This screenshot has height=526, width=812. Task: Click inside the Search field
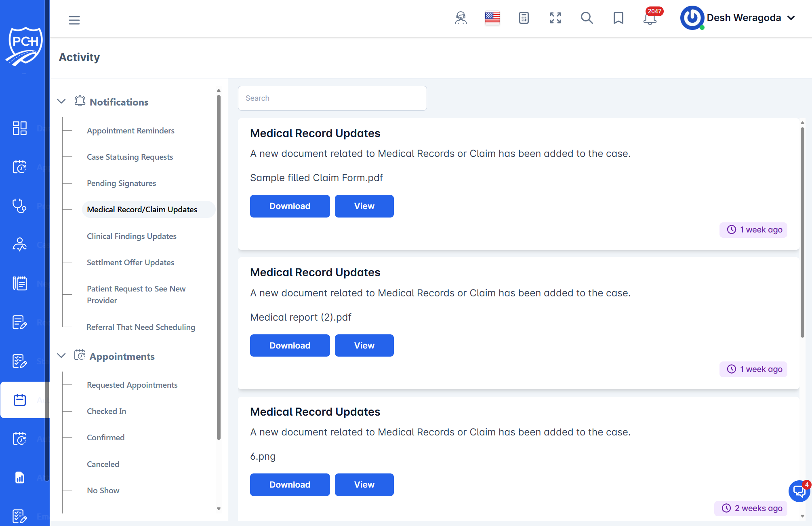[332, 98]
